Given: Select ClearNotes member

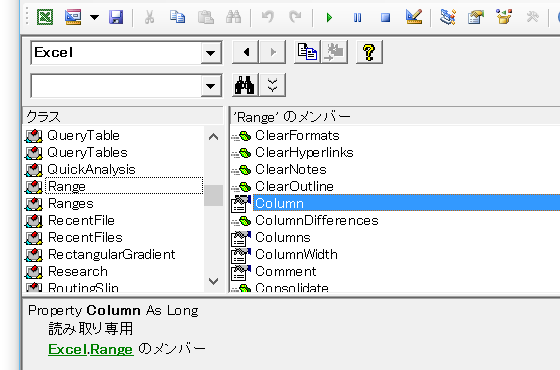Looking at the screenshot, I should tap(291, 169).
